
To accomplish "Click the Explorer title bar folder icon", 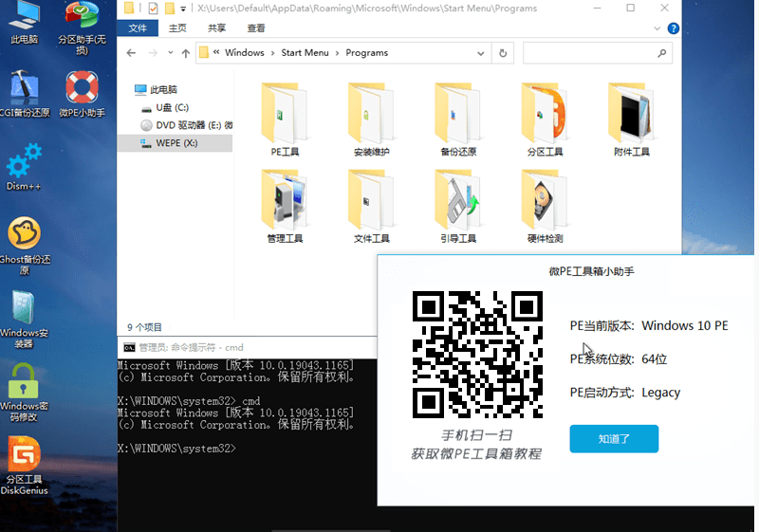I will (x=129, y=8).
